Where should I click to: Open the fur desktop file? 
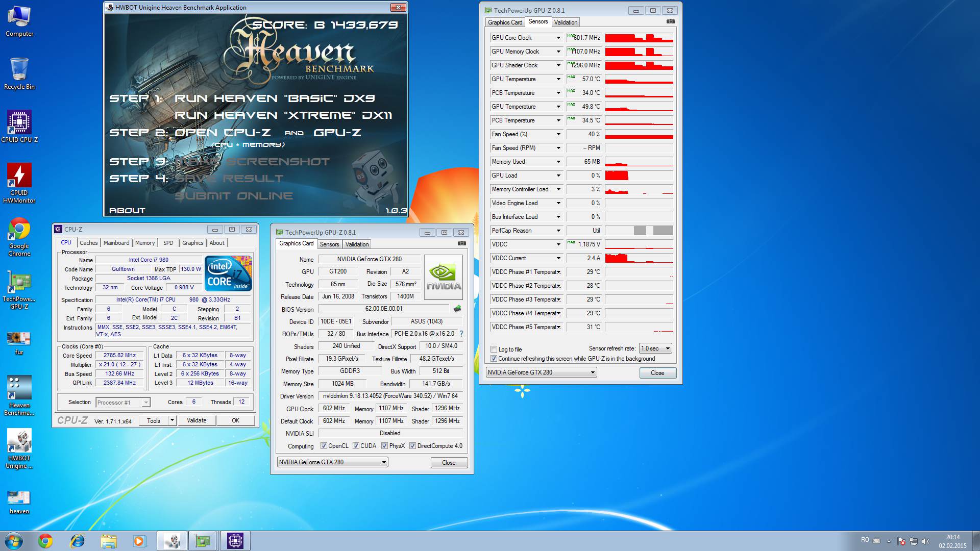19,343
